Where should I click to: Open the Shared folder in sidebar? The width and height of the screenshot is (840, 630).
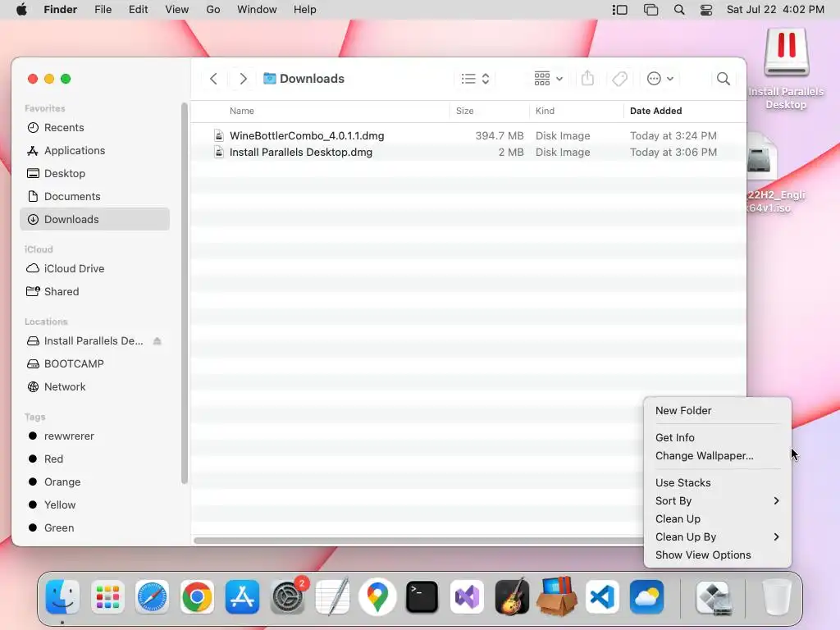pos(95,291)
